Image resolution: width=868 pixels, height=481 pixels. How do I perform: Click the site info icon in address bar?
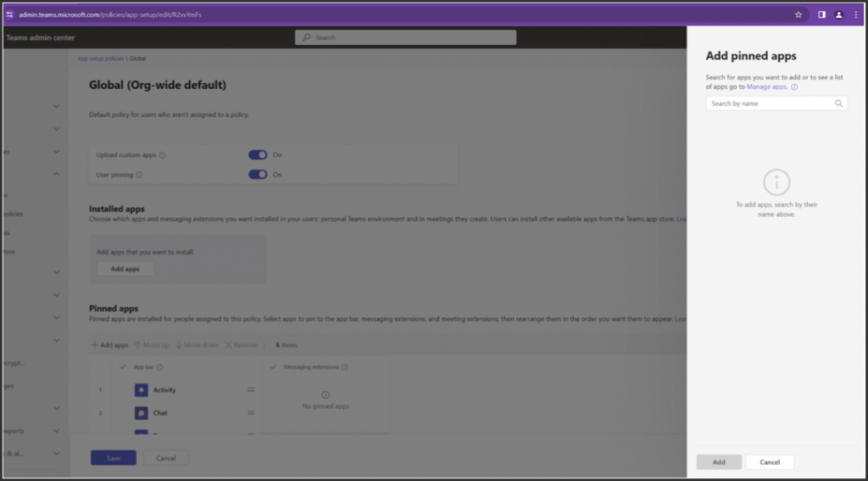pyautogui.click(x=9, y=15)
